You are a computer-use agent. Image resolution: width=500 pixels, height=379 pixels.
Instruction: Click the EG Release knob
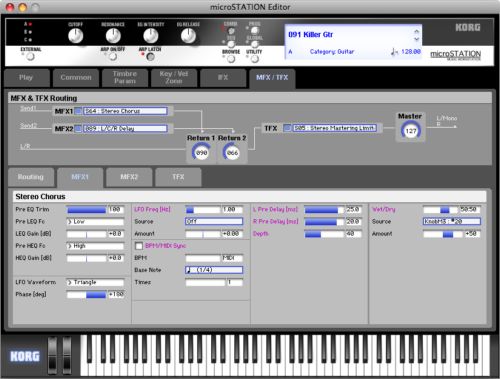coord(188,36)
